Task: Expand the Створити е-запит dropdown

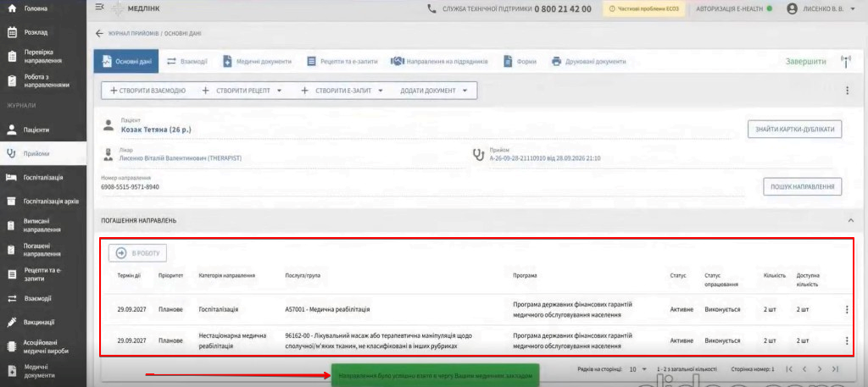Action: coord(381,91)
